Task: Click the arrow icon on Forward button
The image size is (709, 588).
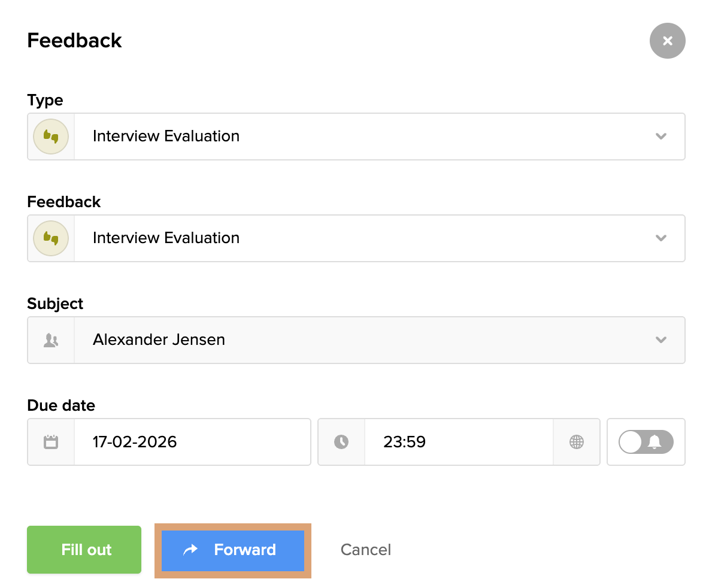Action: click(190, 550)
